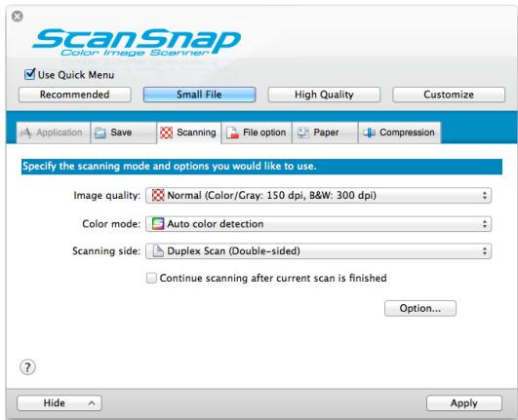The height and width of the screenshot is (420, 518).
Task: Click the Hide button
Action: click(x=60, y=403)
